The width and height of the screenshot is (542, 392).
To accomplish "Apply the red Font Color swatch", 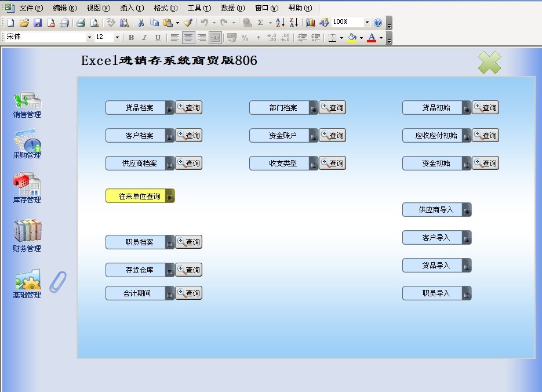I will coord(372,38).
